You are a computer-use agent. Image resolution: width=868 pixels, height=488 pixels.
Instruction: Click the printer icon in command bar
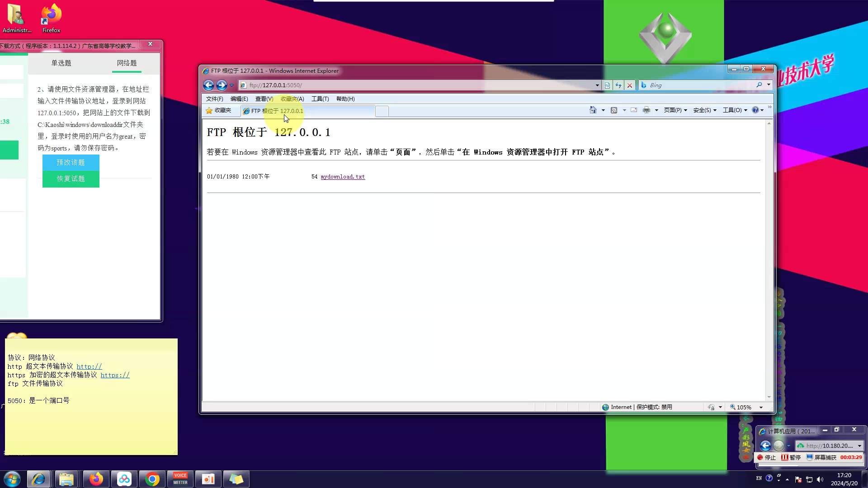pos(646,110)
